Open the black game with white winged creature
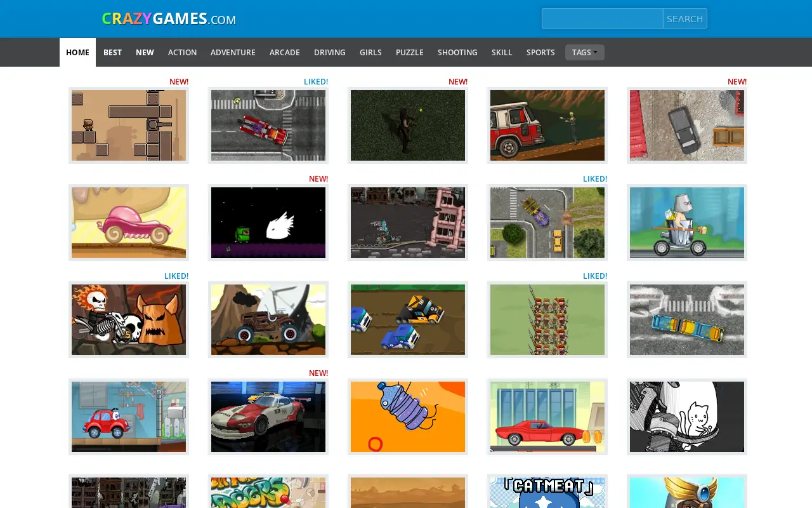812x508 pixels. tap(268, 222)
